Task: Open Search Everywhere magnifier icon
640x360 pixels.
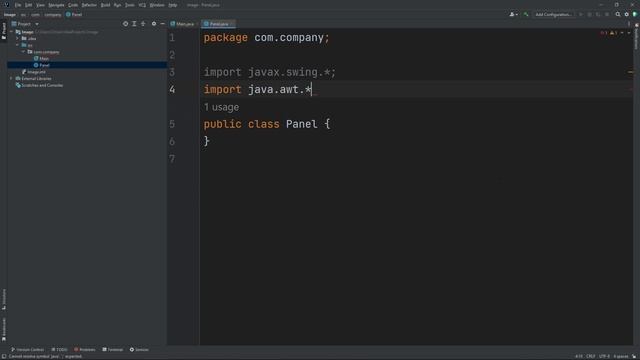Action: tap(618, 14)
